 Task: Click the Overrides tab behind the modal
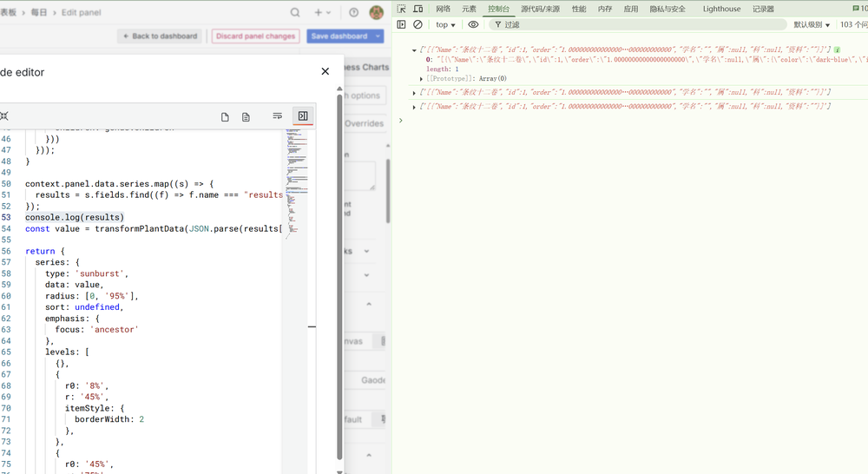coord(364,123)
